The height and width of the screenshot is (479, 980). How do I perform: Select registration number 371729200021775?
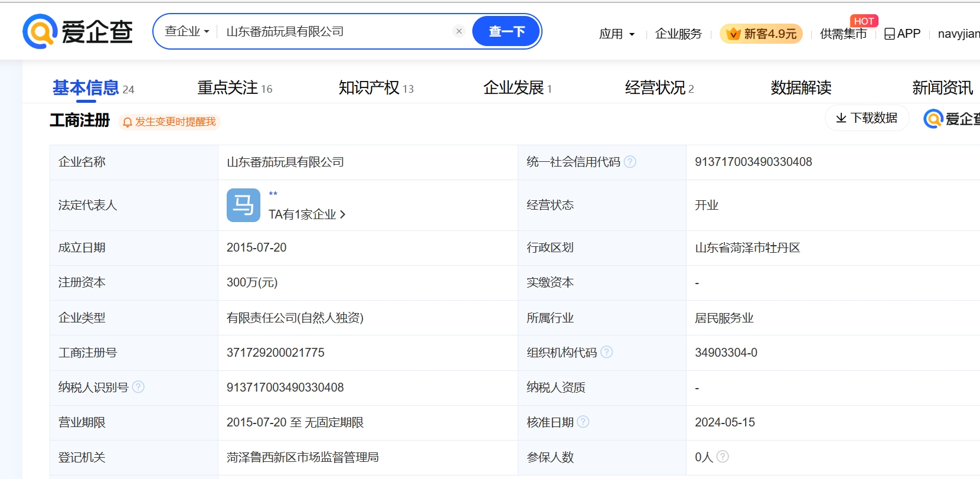point(276,353)
